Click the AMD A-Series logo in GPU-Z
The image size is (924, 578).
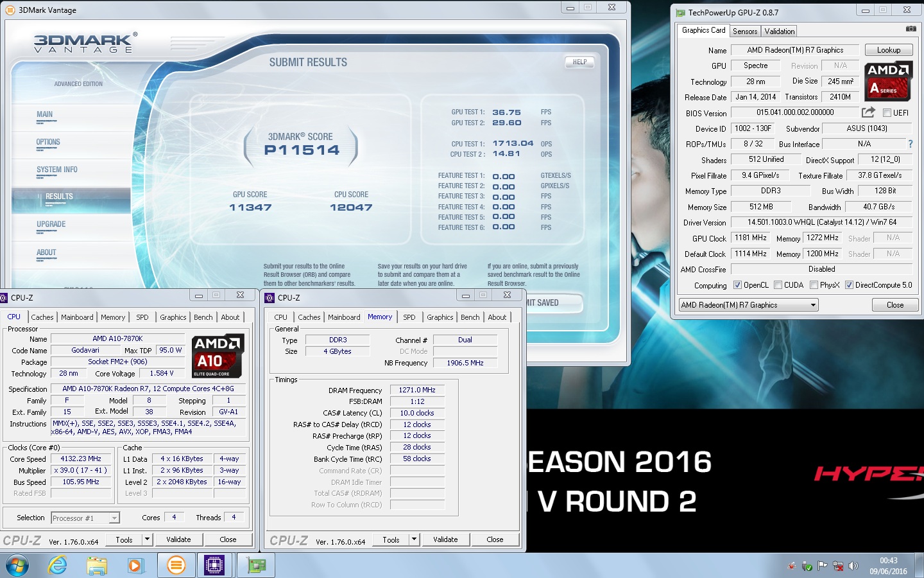coord(888,82)
